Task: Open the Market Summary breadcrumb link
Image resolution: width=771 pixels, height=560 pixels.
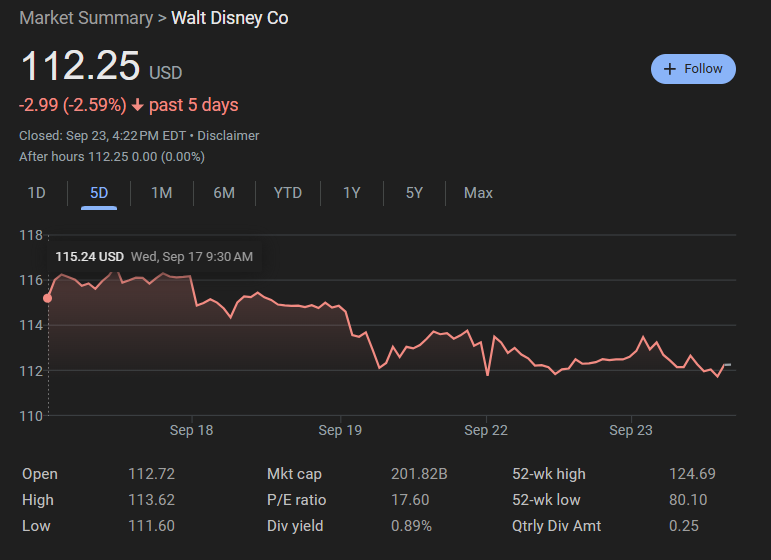Action: [86, 18]
